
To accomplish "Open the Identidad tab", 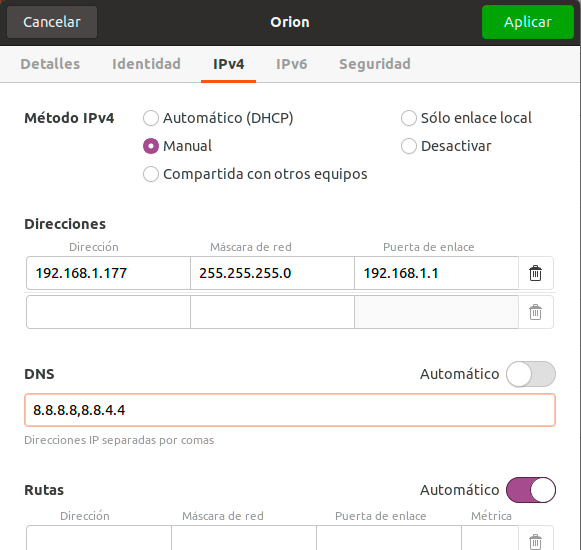I will pos(146,64).
